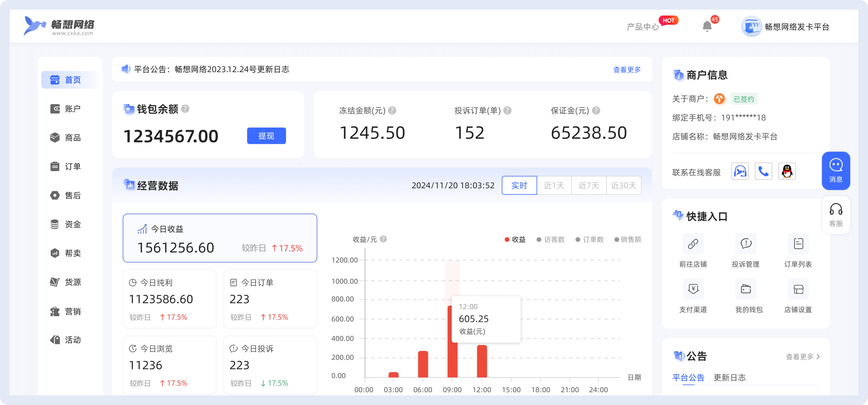Open the floating 消息 message button

pyautogui.click(x=836, y=171)
